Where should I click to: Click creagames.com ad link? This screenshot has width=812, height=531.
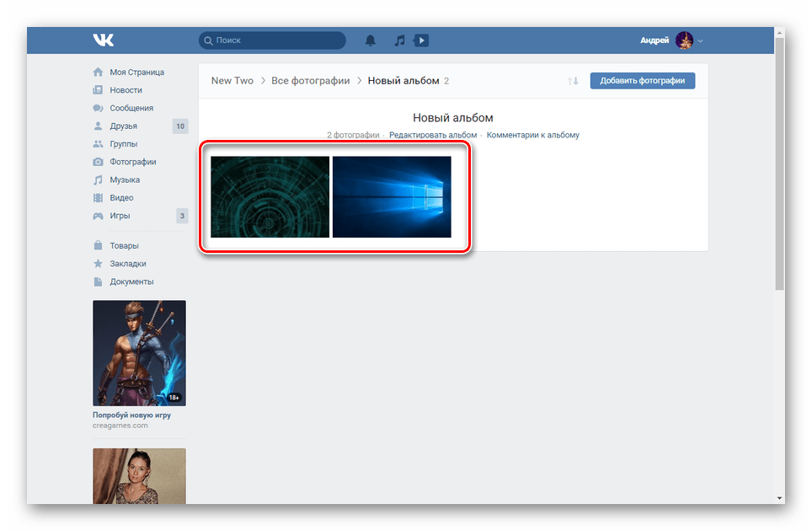(120, 426)
